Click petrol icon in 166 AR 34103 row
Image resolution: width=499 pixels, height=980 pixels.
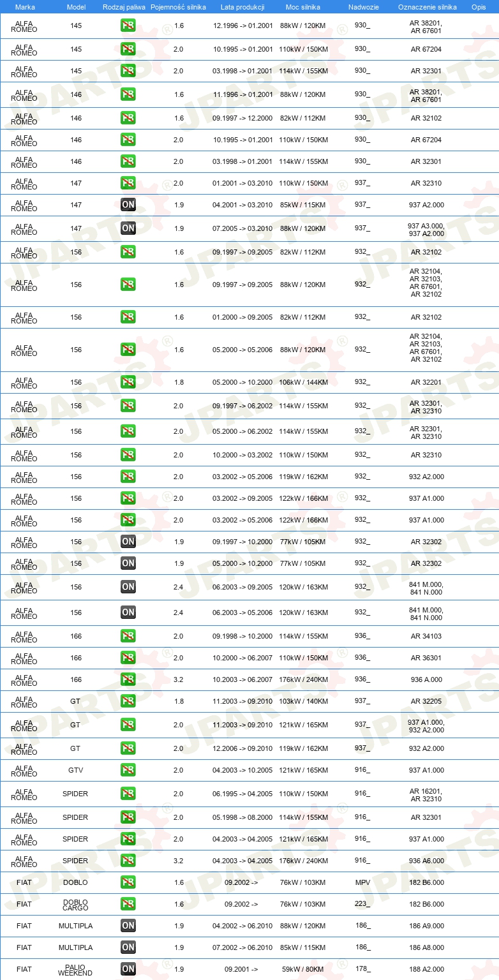128,636
